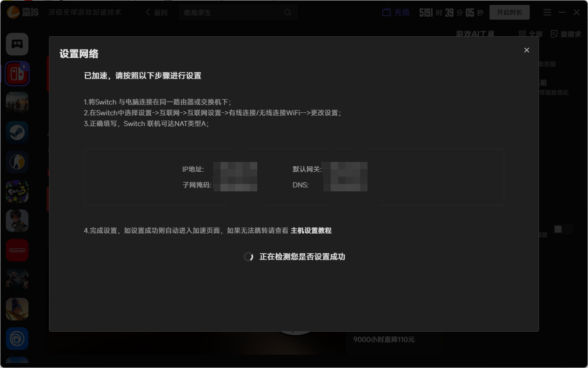The height and width of the screenshot is (368, 588).
Task: Click the 开启时长 button
Action: click(509, 12)
